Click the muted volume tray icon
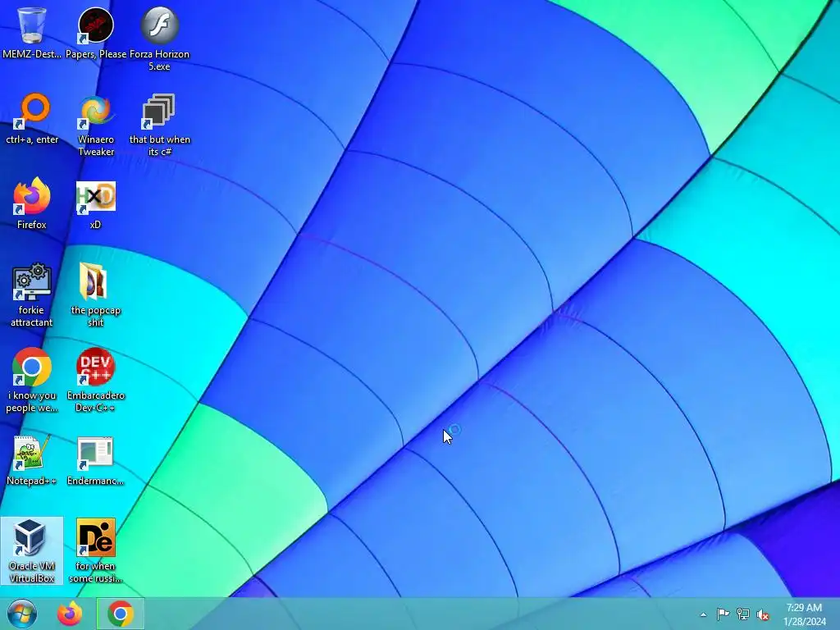 pyautogui.click(x=763, y=614)
